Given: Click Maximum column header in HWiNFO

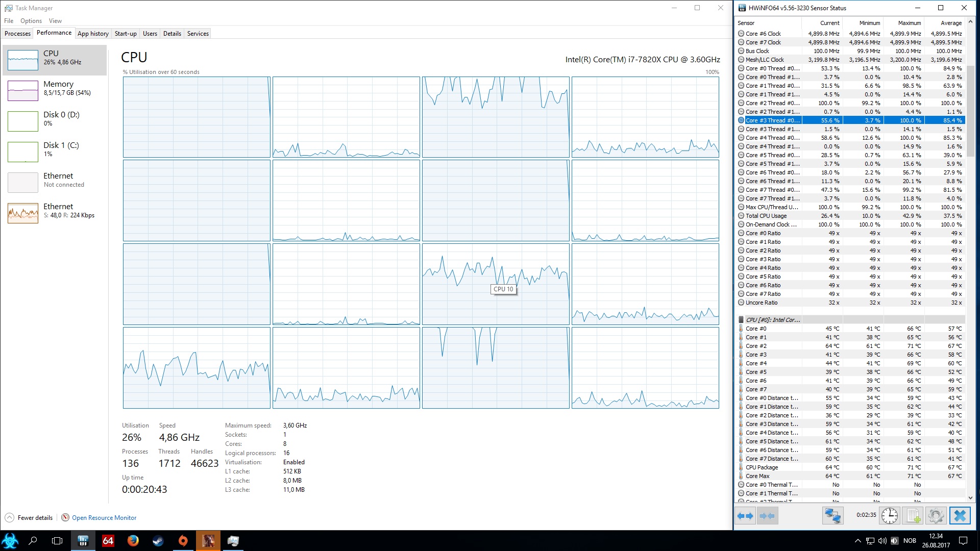Looking at the screenshot, I should tap(903, 23).
